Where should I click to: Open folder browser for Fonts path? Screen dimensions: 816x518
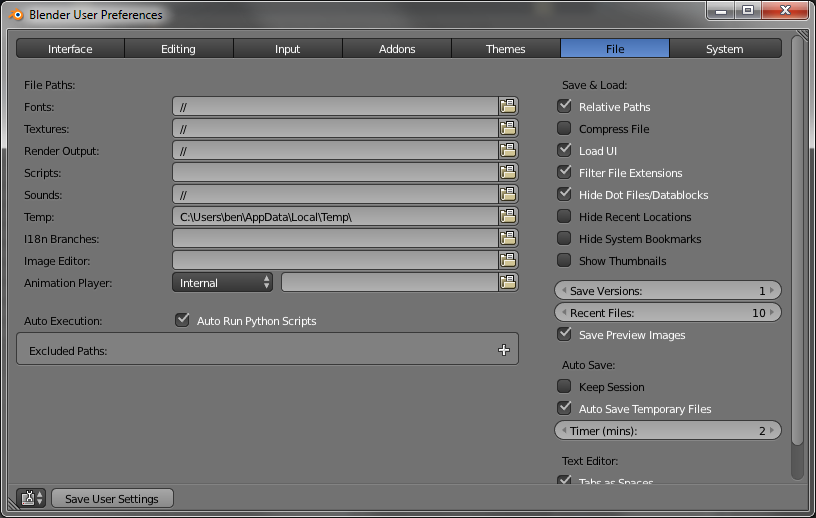(x=508, y=106)
